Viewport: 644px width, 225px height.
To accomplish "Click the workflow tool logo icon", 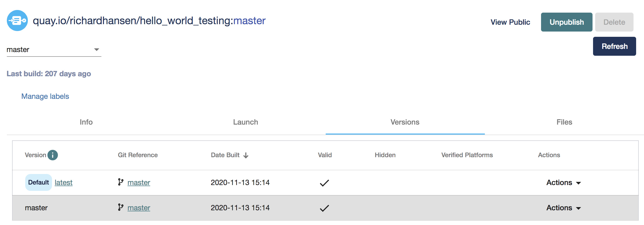I will point(17,21).
